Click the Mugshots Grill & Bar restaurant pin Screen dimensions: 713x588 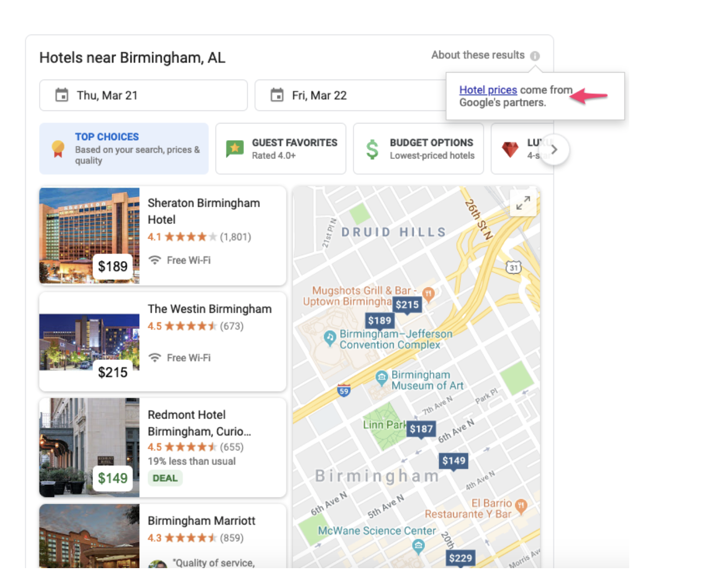tap(428, 293)
